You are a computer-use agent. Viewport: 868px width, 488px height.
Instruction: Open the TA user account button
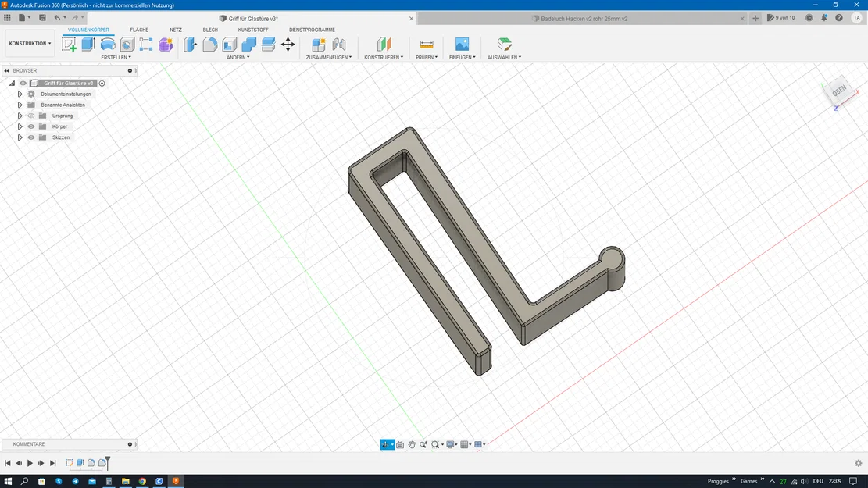pos(856,18)
